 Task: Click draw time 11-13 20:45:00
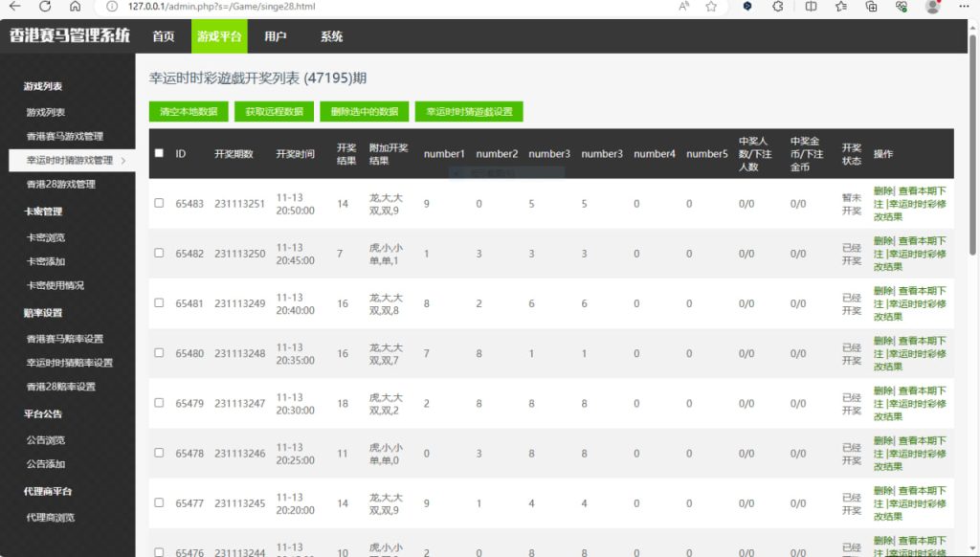[296, 254]
